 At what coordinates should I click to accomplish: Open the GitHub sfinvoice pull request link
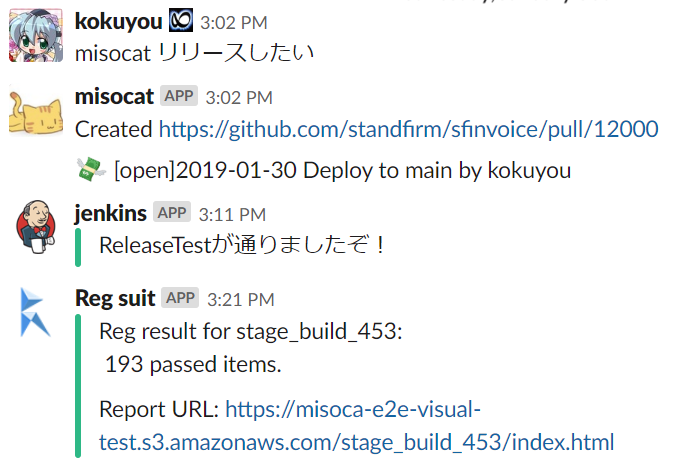coord(409,129)
